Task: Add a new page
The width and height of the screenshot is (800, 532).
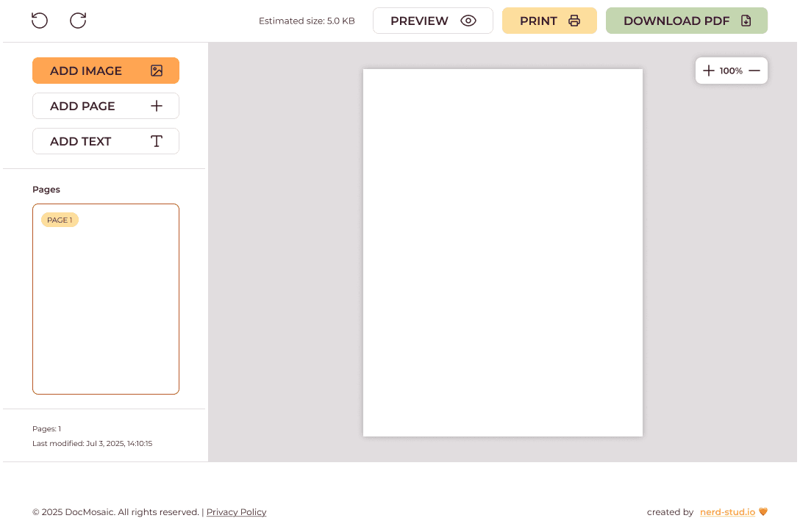Action: 106,106
